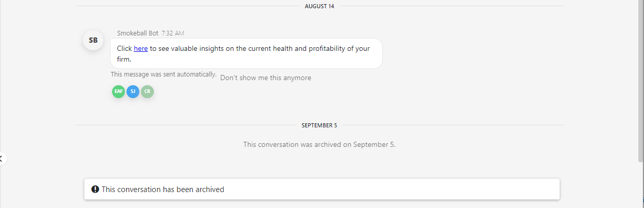
Task: Click the Smokeball Bot sender name
Action: [137, 33]
